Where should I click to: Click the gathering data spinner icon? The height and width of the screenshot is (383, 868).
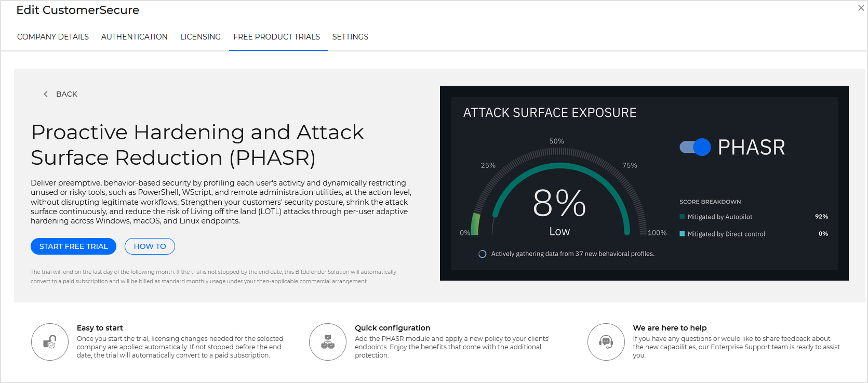pos(482,254)
